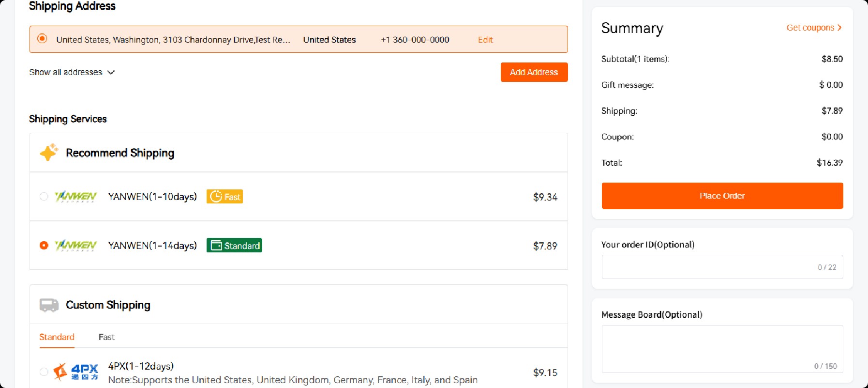Click the green Standard badge
Image resolution: width=868 pixels, height=388 pixels.
coord(234,246)
